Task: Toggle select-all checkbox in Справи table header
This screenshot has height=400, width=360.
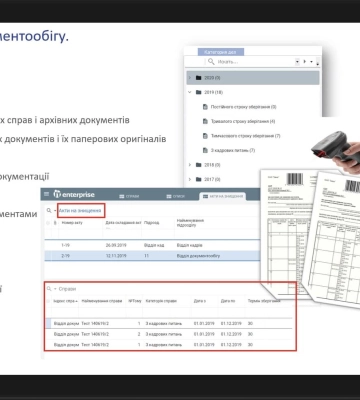Action: click(x=48, y=301)
